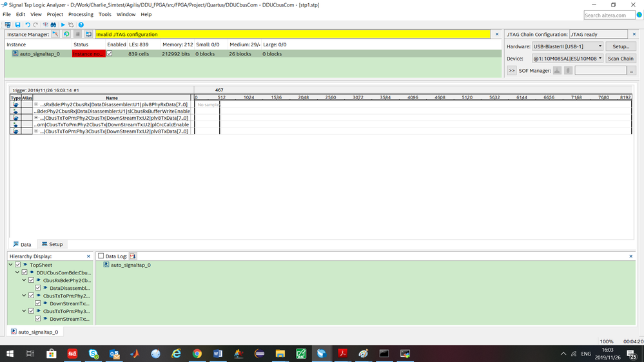The image size is (644, 362).
Task: Click the SOF Manager program device icon
Action: pos(557,71)
